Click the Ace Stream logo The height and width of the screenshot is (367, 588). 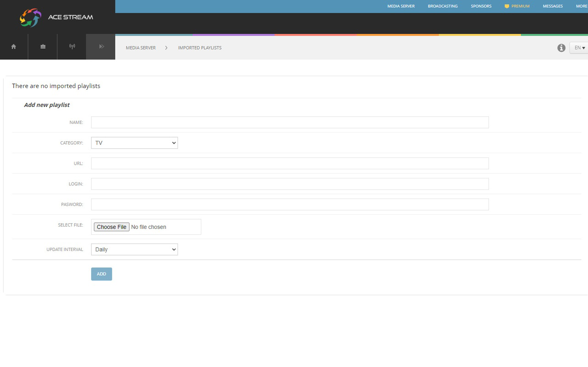(56, 17)
